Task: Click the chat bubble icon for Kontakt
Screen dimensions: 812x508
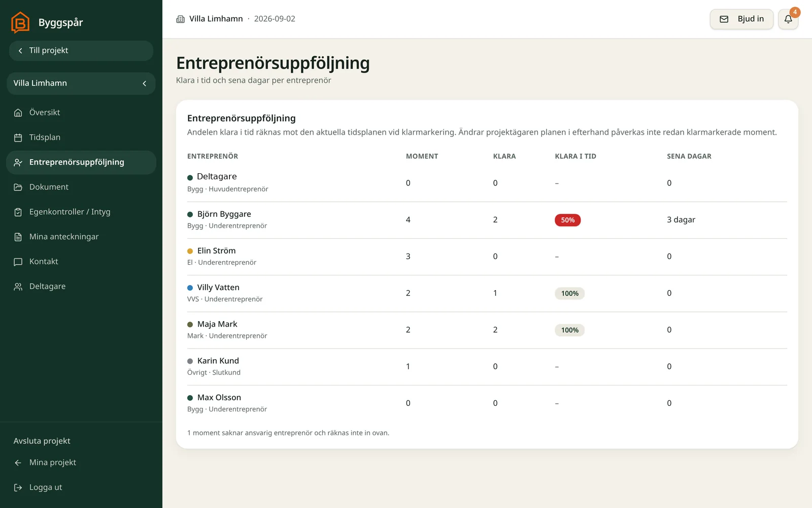Action: (x=18, y=262)
